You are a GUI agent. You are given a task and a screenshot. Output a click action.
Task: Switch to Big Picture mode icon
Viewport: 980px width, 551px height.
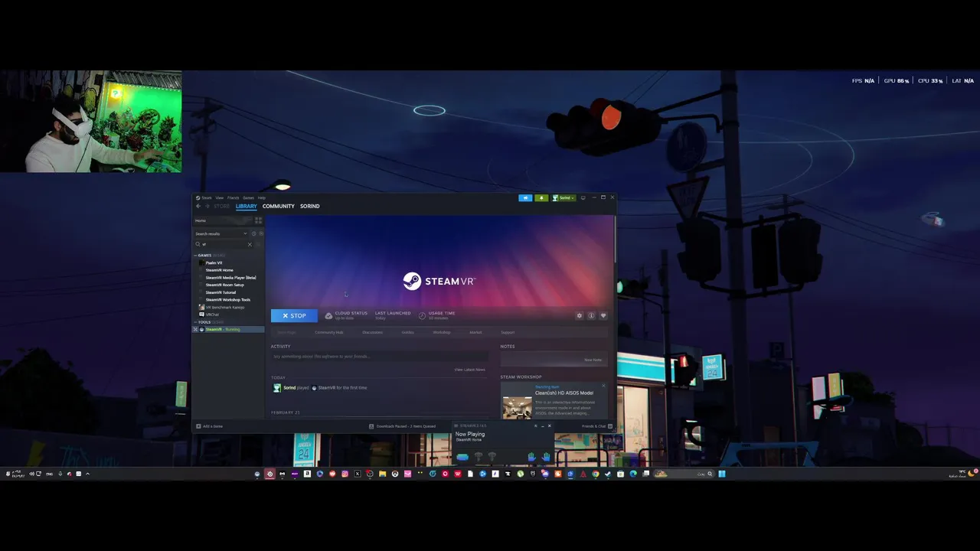(583, 197)
